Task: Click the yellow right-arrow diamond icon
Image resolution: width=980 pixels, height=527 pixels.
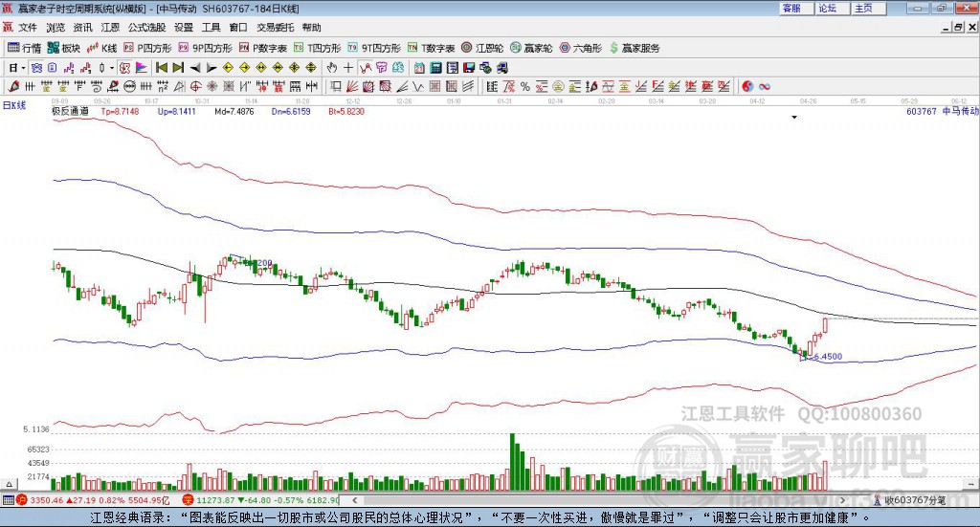Action: (244, 68)
